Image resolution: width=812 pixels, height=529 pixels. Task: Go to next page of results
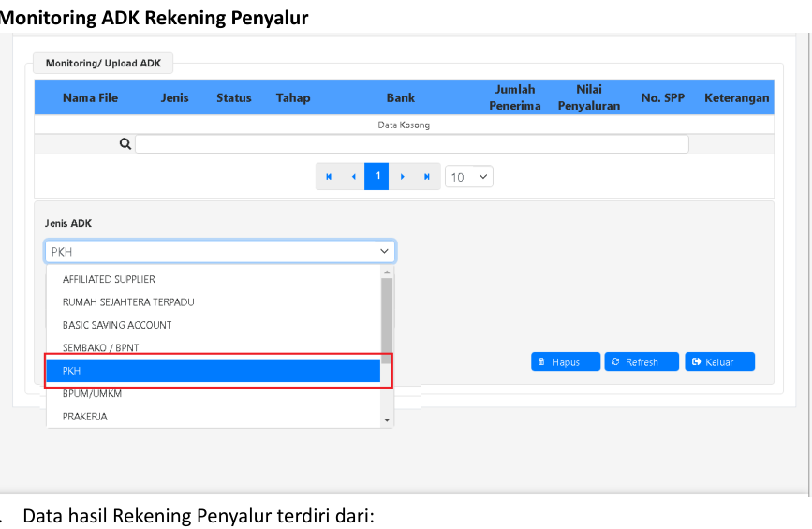click(402, 177)
